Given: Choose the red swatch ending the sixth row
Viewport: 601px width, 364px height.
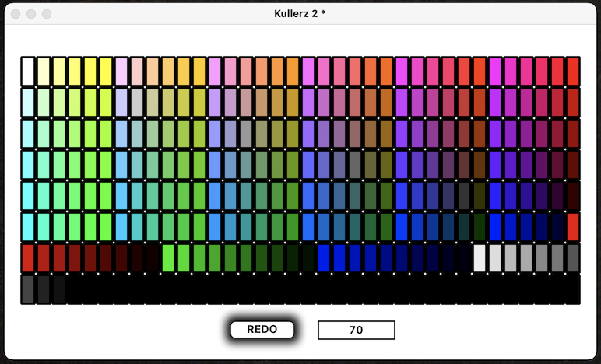Looking at the screenshot, I should pyautogui.click(x=573, y=226).
